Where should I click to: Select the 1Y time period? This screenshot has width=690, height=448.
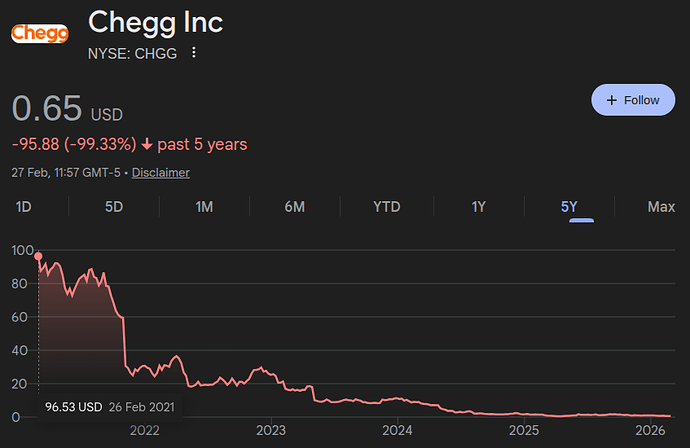tap(478, 207)
